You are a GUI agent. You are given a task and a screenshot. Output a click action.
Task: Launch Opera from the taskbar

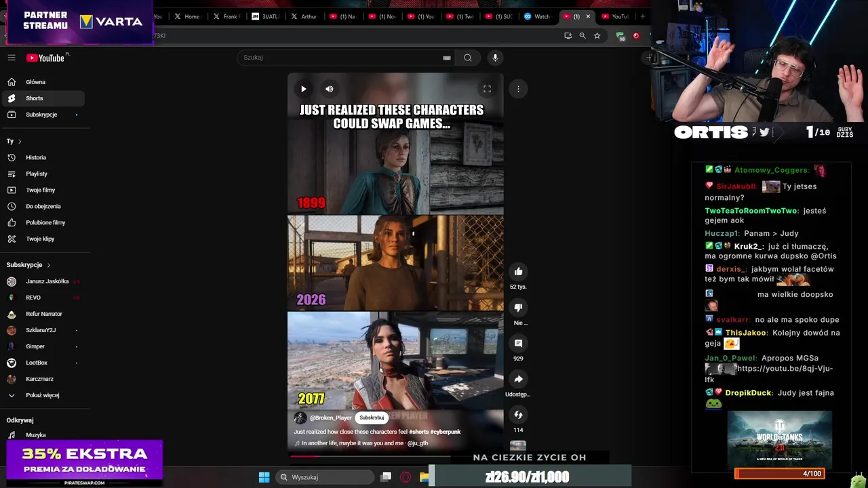pyautogui.click(x=406, y=477)
